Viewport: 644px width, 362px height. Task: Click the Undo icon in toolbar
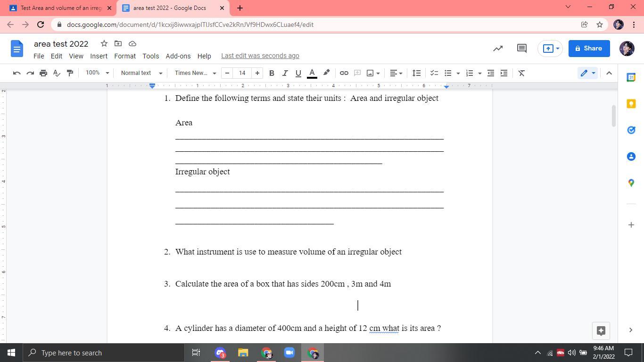[x=17, y=73]
